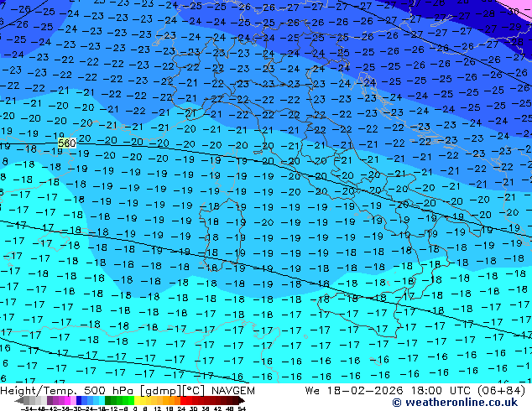Click the "[gdmp]" unit label in the title

161,391
